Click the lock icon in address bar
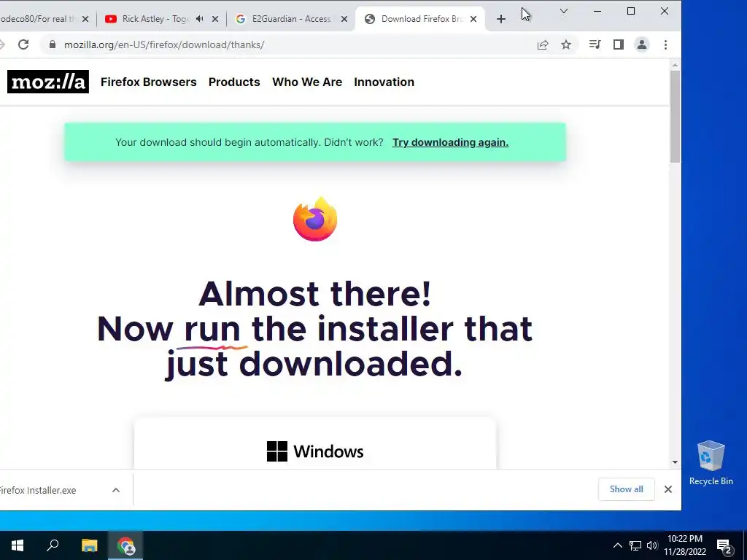Screen dimensions: 747x560 coord(53,44)
